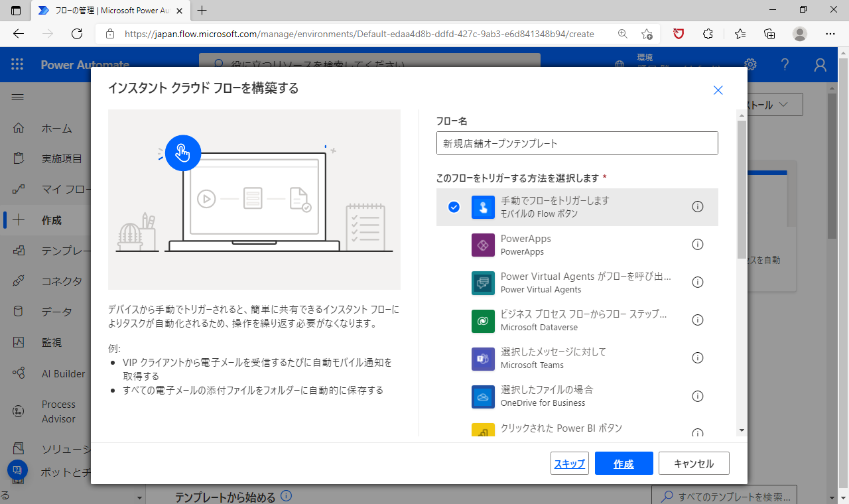Pick the Power BI button trigger icon
Viewport: 849px width, 504px height.
483,430
